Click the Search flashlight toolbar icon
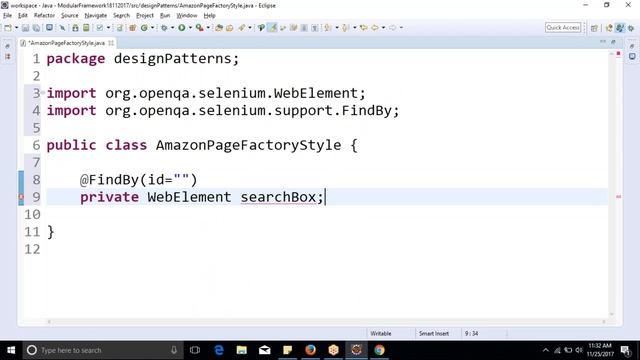The width and height of the screenshot is (640, 360). [x=242, y=28]
